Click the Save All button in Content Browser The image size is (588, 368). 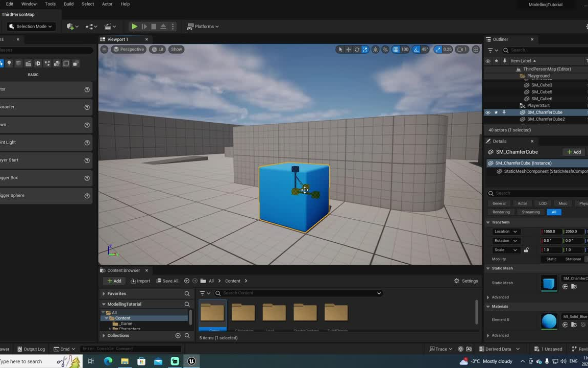167,281
